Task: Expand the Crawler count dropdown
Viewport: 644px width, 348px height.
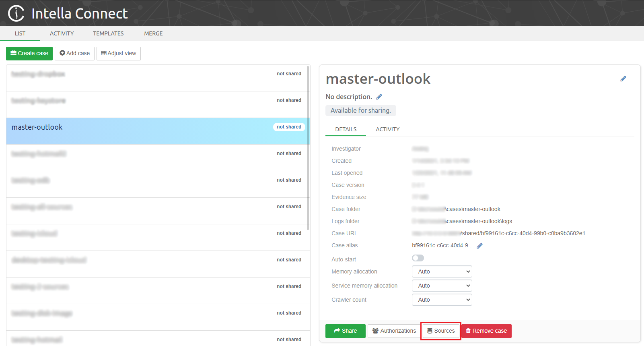Action: coord(442,300)
